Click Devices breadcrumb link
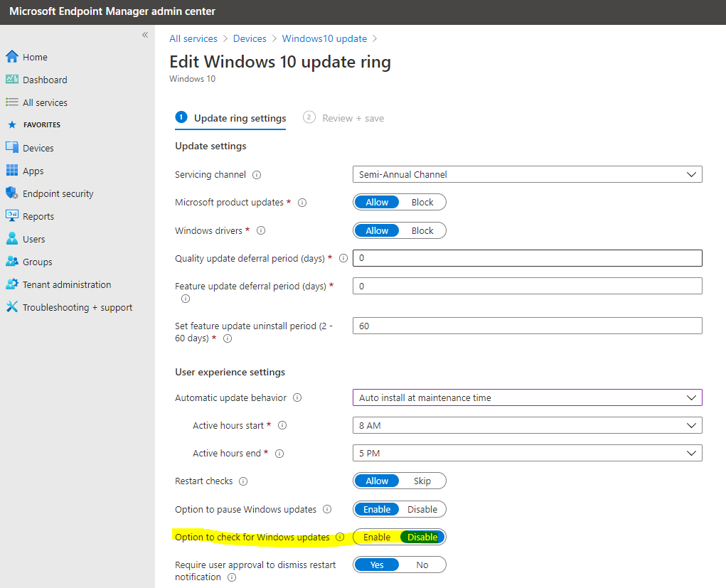This screenshot has width=726, height=588. tap(250, 38)
